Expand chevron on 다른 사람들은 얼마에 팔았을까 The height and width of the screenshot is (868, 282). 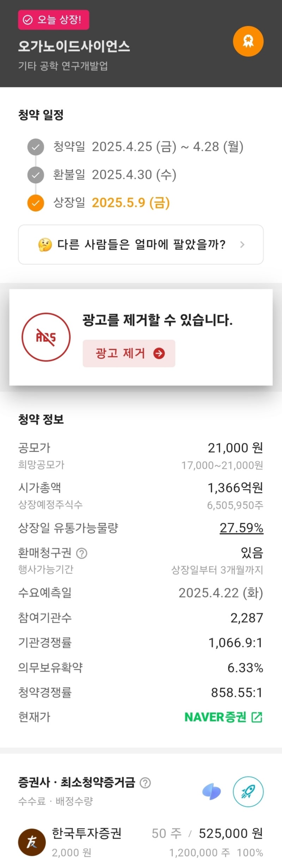242,245
